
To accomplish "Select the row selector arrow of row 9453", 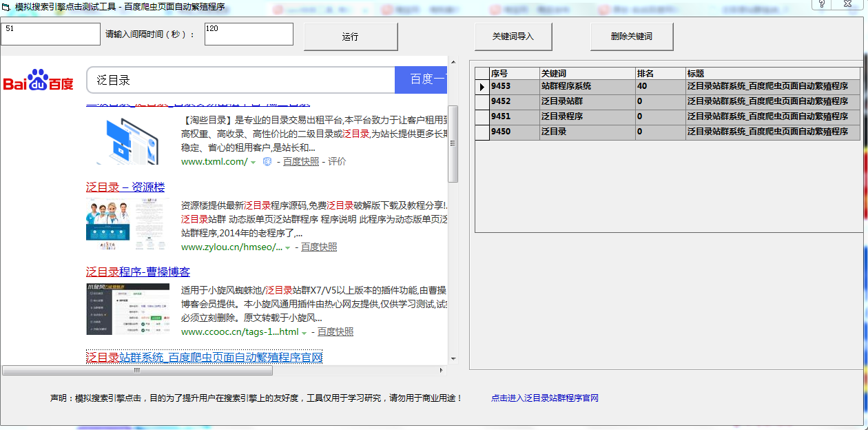I will [x=482, y=87].
